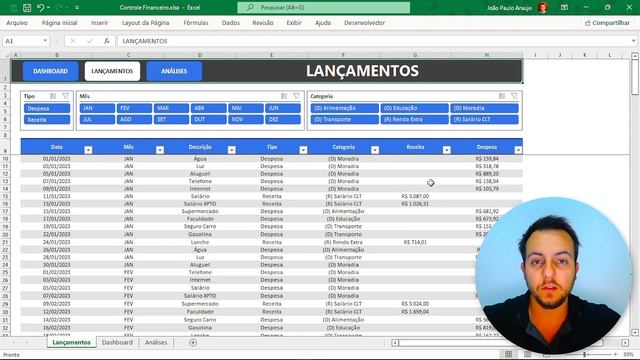
Task: Toggle the OUT month slicer item
Action: coord(209,120)
